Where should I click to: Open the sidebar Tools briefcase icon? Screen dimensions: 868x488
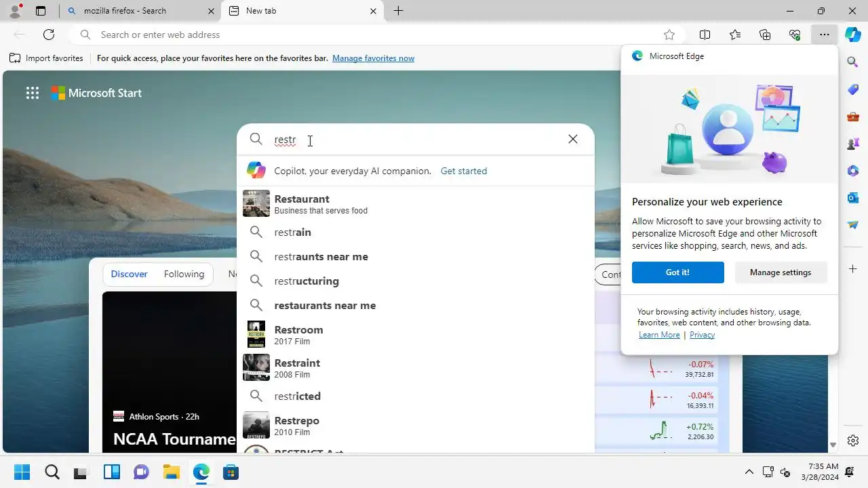click(853, 117)
